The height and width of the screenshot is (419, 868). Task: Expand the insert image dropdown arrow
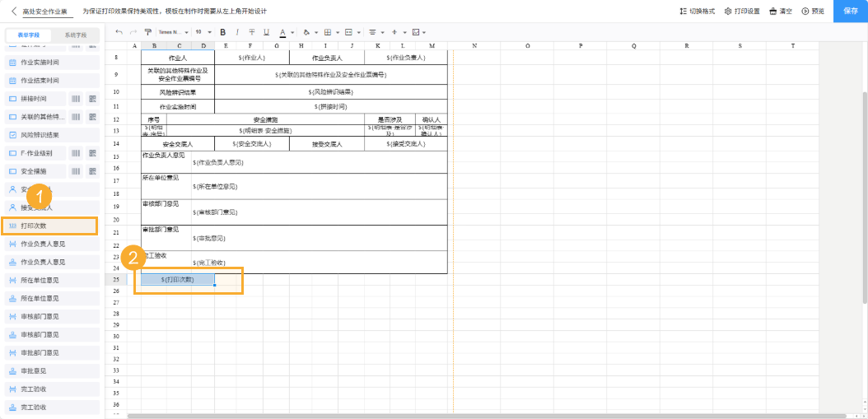coord(424,32)
